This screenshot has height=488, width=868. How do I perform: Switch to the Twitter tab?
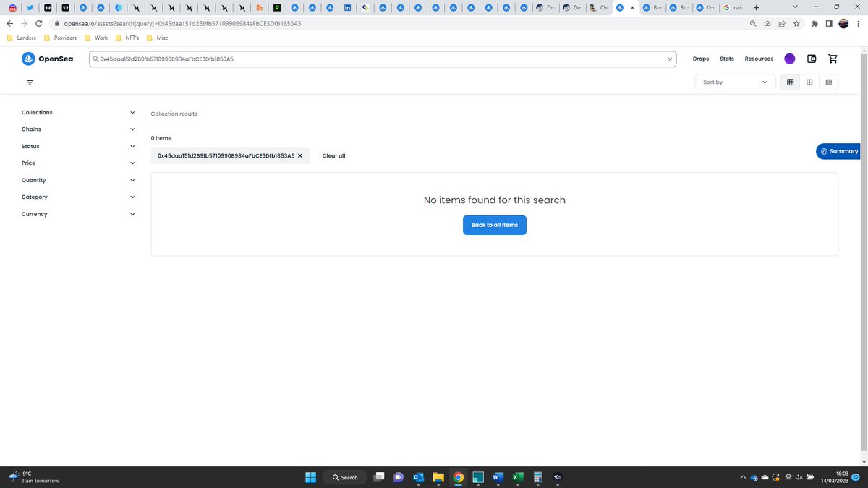[x=30, y=7]
